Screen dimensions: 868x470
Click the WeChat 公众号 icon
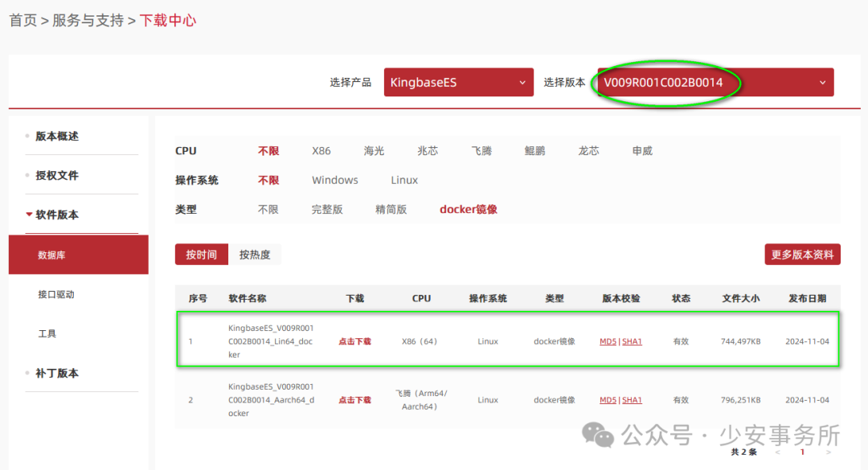(600, 435)
